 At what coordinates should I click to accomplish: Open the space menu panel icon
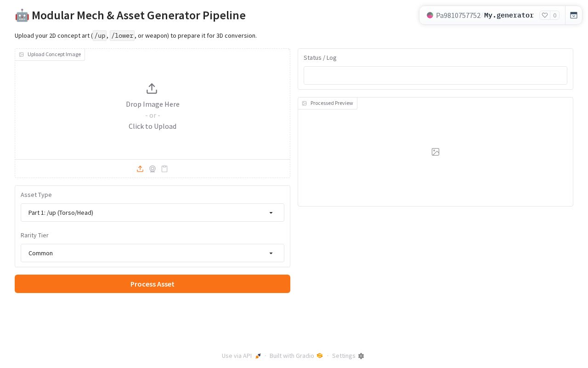click(x=574, y=15)
